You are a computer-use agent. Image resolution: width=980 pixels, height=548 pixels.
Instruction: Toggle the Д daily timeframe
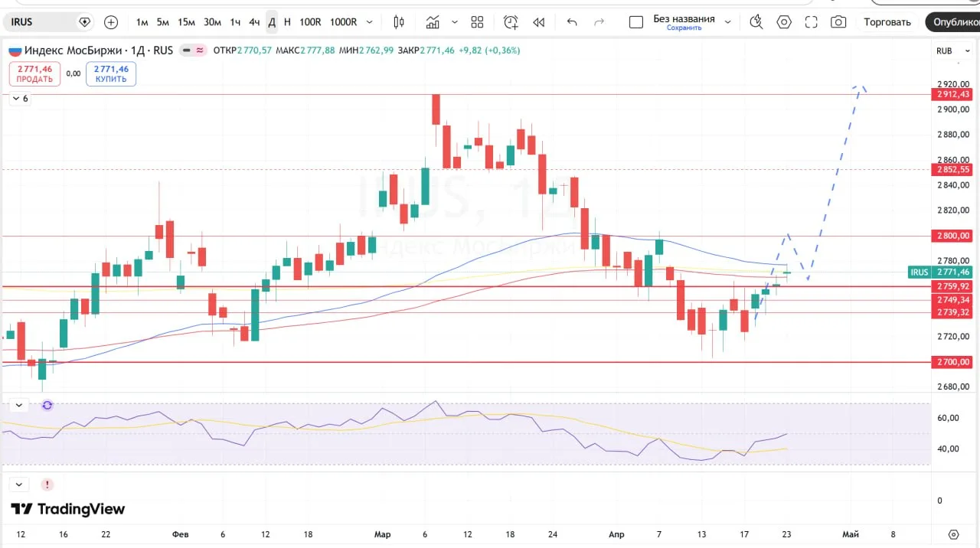tap(272, 22)
